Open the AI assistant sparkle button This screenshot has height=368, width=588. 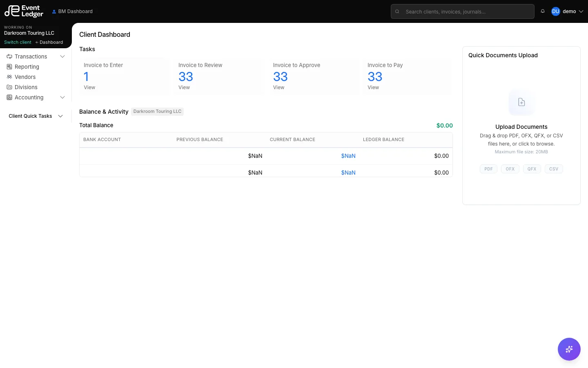(569, 349)
